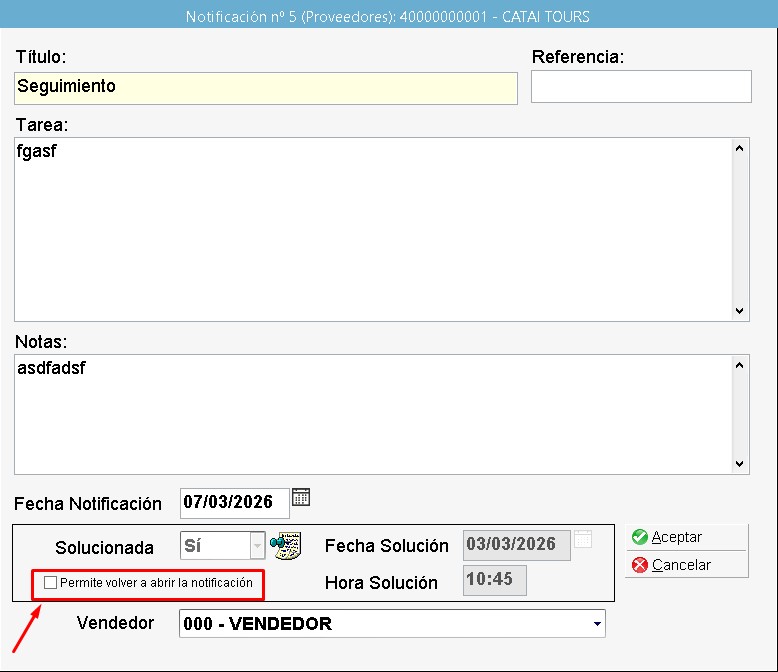Click the Fecha Notificación date field

click(234, 503)
